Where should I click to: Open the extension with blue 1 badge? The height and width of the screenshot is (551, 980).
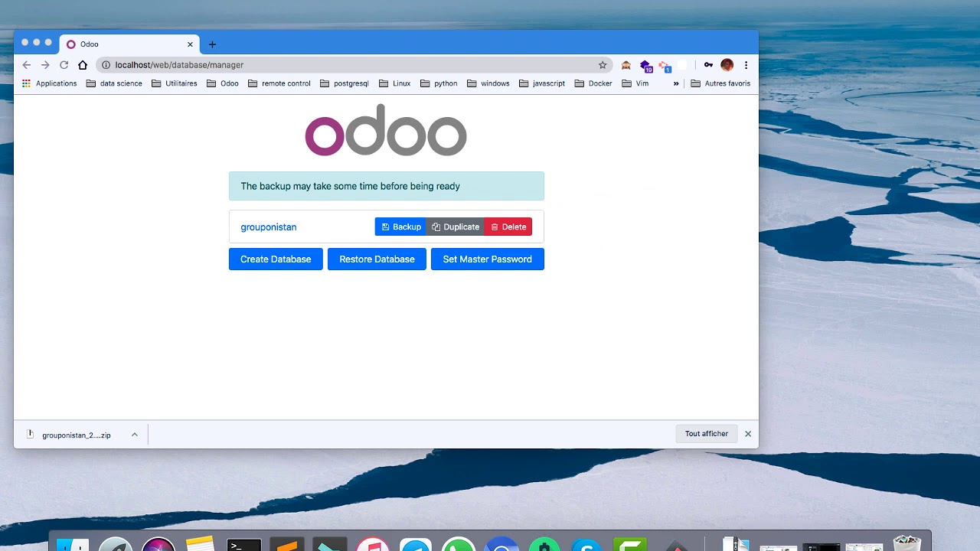click(665, 66)
